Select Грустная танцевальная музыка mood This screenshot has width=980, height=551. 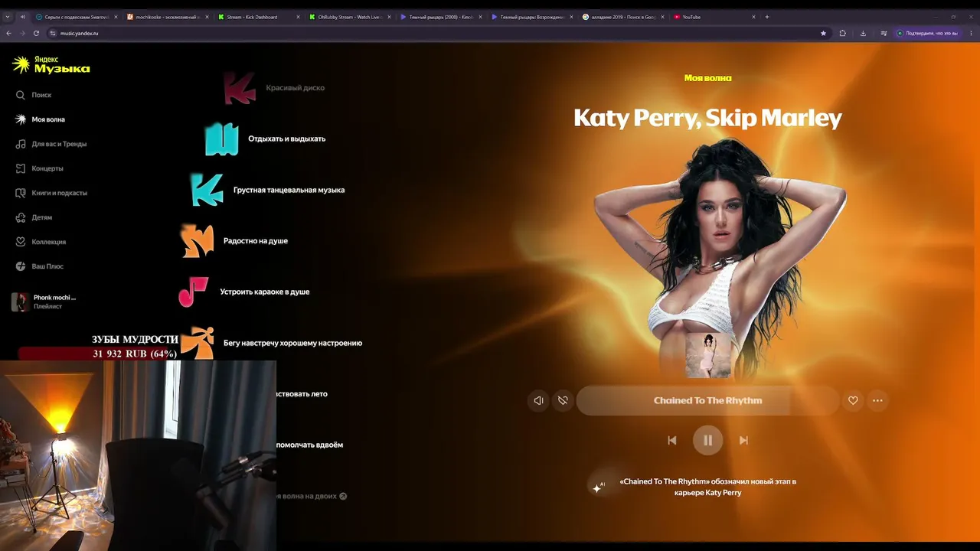(x=289, y=190)
